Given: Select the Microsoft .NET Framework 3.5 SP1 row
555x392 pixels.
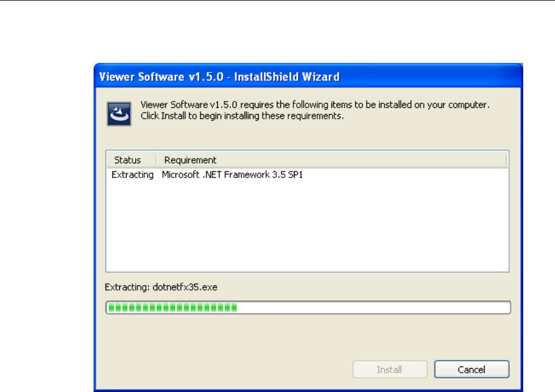Looking at the screenshot, I should pyautogui.click(x=307, y=175).
